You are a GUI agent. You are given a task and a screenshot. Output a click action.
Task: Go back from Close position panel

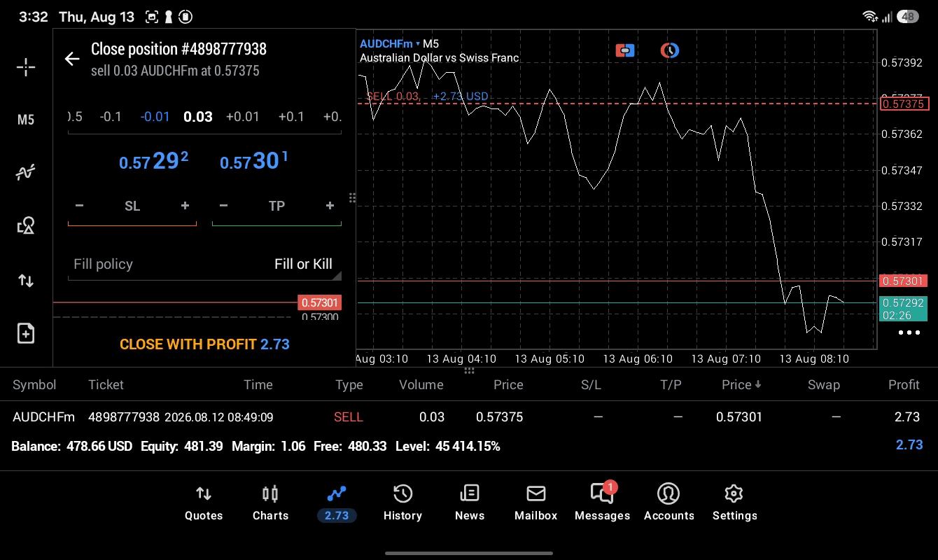(72, 59)
